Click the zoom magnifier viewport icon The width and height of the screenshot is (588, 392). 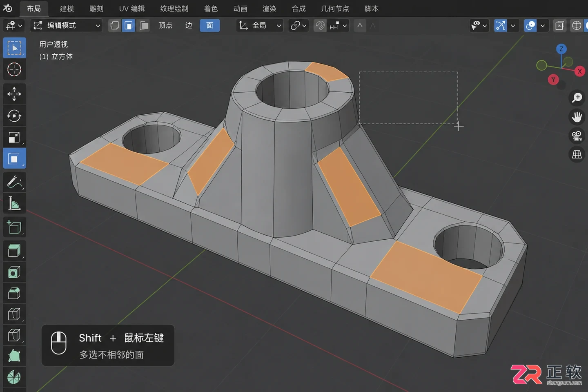pyautogui.click(x=577, y=98)
